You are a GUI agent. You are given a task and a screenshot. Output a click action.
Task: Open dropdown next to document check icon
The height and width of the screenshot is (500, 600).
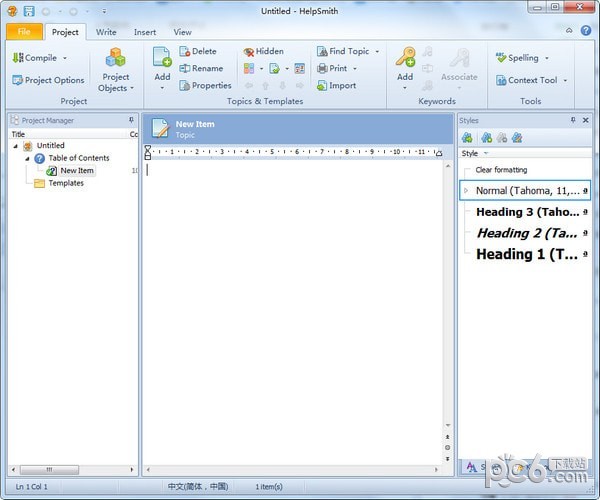point(287,69)
